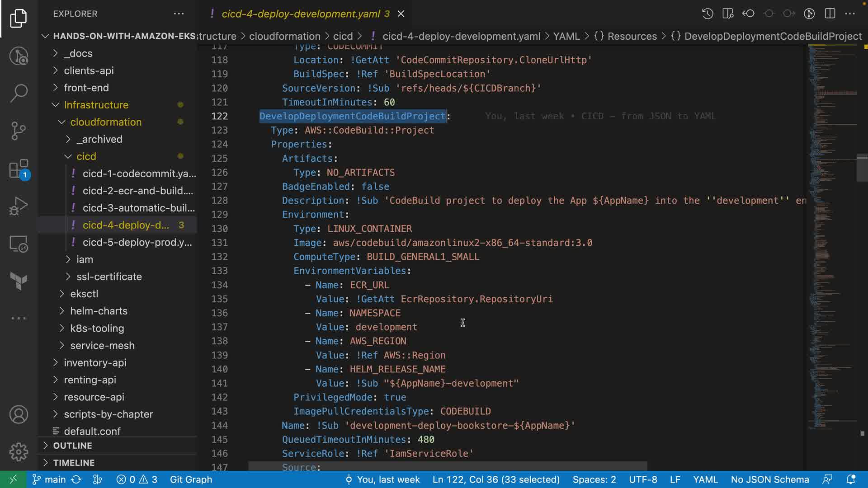Click the synchronize changes icon in status bar

[76, 479]
